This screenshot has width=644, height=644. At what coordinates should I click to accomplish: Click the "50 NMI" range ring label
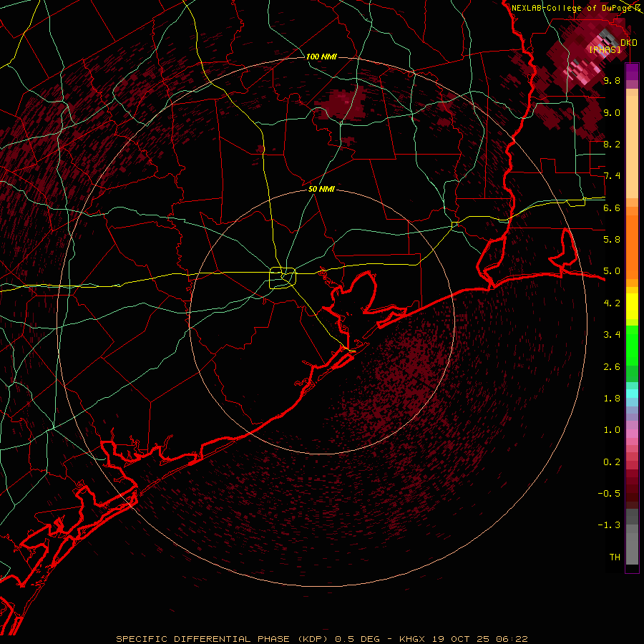point(321,189)
